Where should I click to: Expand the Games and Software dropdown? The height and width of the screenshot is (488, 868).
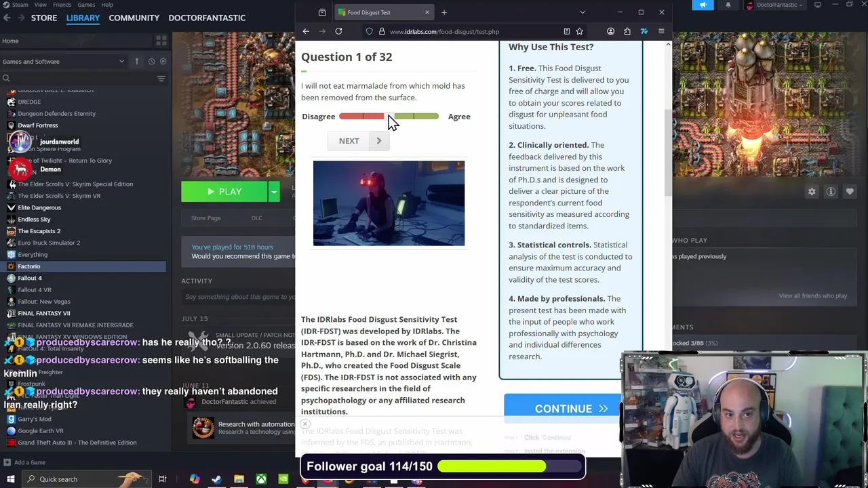[63, 61]
